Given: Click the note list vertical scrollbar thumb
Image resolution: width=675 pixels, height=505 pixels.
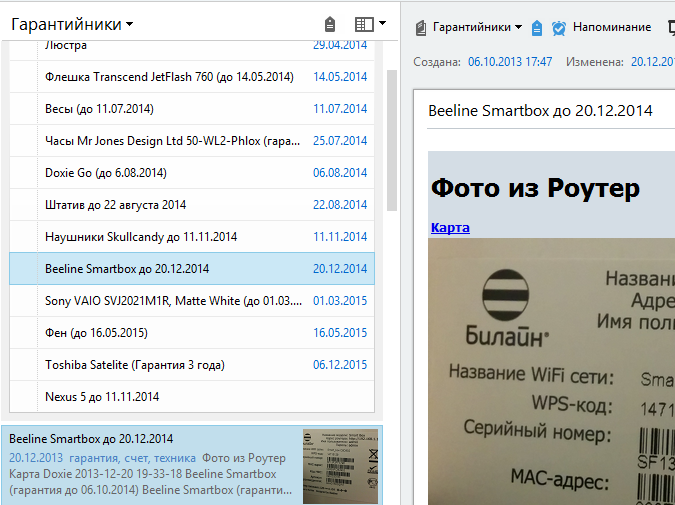Looking at the screenshot, I should point(392,140).
